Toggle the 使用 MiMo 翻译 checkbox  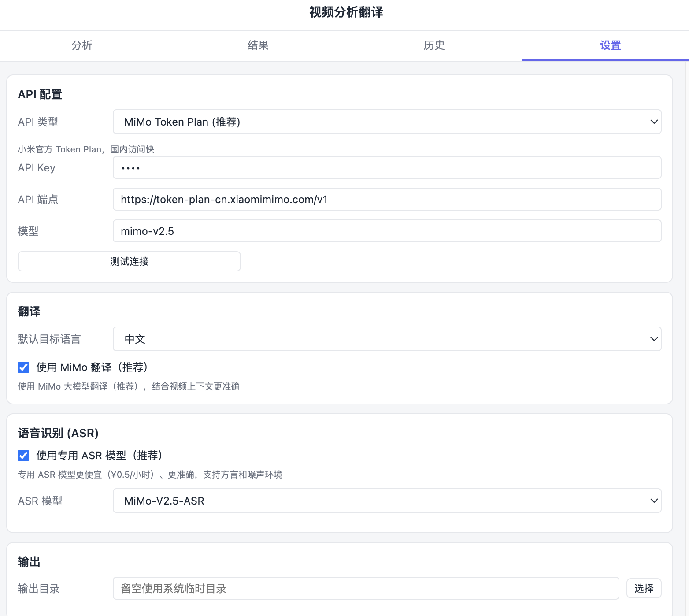23,367
